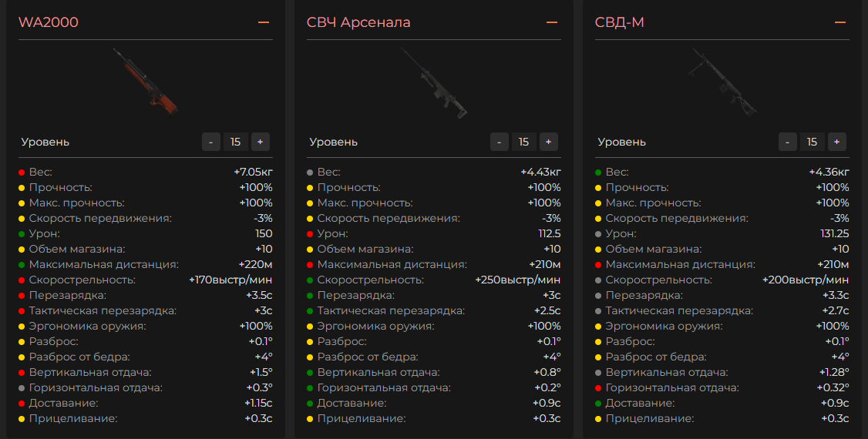The height and width of the screenshot is (439, 868).
Task: Open the СВД-М rifle image
Action: pos(722,82)
